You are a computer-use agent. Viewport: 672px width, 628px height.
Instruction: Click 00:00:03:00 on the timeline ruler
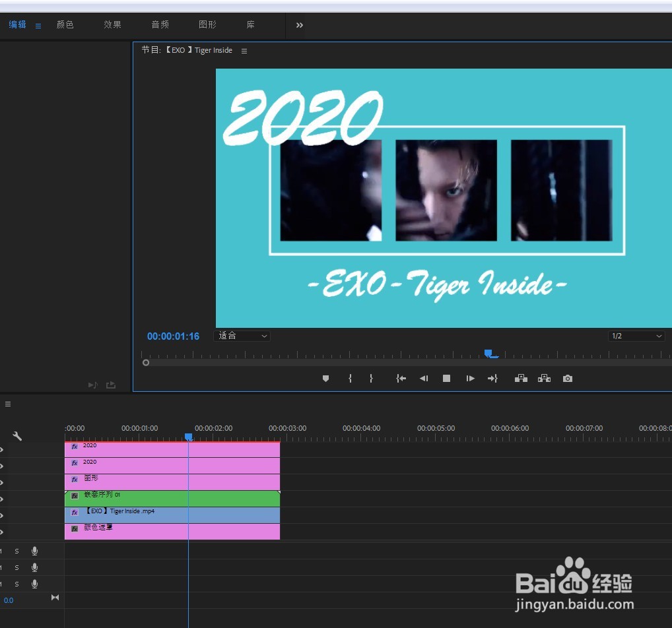pos(288,428)
